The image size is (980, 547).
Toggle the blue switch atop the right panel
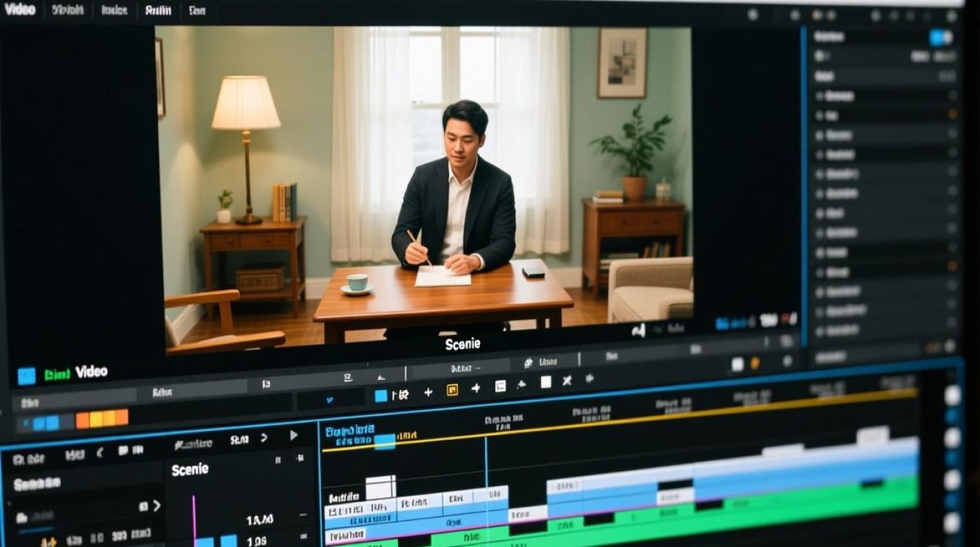940,37
